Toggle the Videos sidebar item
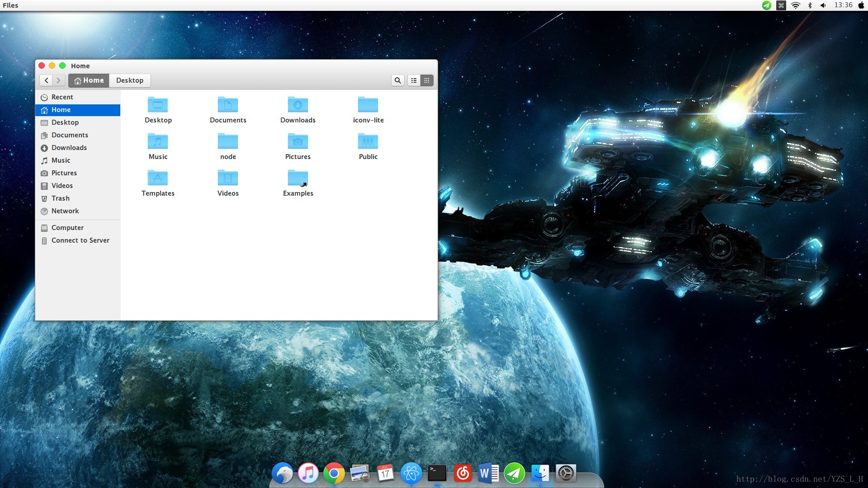The height and width of the screenshot is (488, 868). pyautogui.click(x=61, y=185)
